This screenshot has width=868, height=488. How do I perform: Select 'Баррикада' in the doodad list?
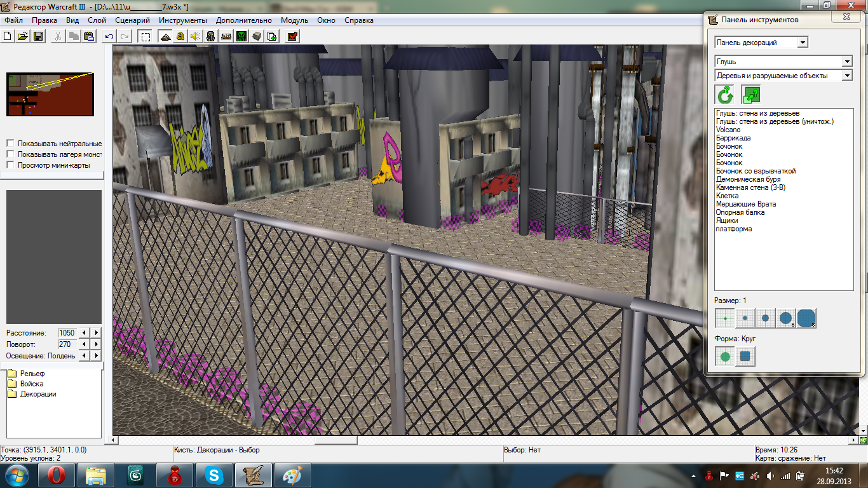(x=733, y=138)
